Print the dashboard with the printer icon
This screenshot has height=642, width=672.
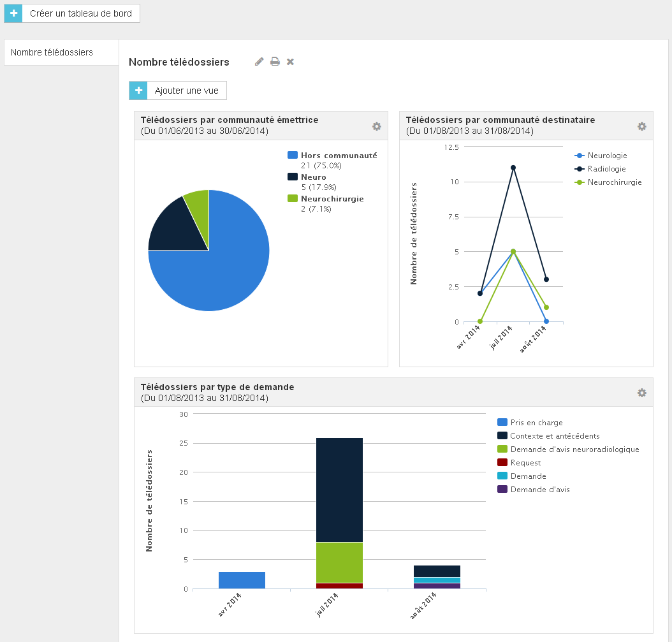coord(275,62)
